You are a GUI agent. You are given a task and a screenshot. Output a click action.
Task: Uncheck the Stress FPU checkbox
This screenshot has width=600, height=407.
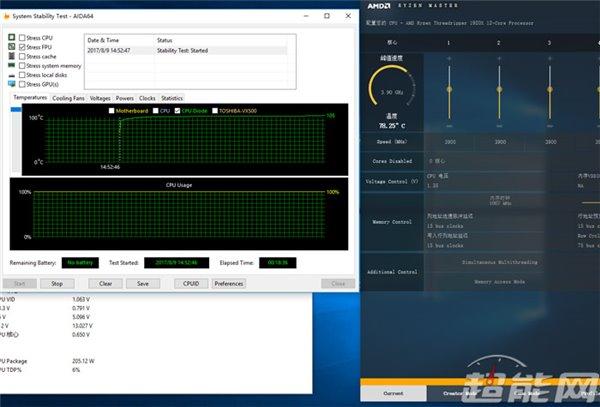(22, 47)
